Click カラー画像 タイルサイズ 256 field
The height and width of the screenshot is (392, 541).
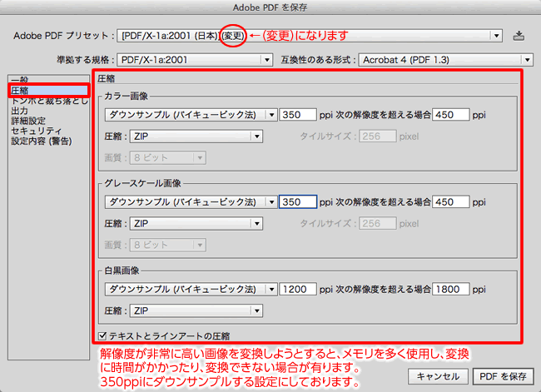pos(378,136)
